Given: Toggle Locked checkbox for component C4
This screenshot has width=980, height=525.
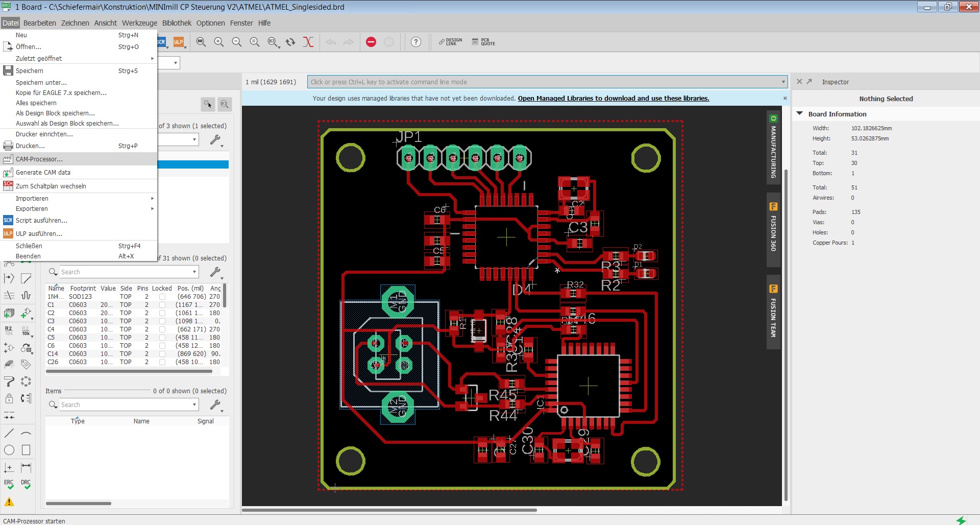Looking at the screenshot, I should (162, 329).
